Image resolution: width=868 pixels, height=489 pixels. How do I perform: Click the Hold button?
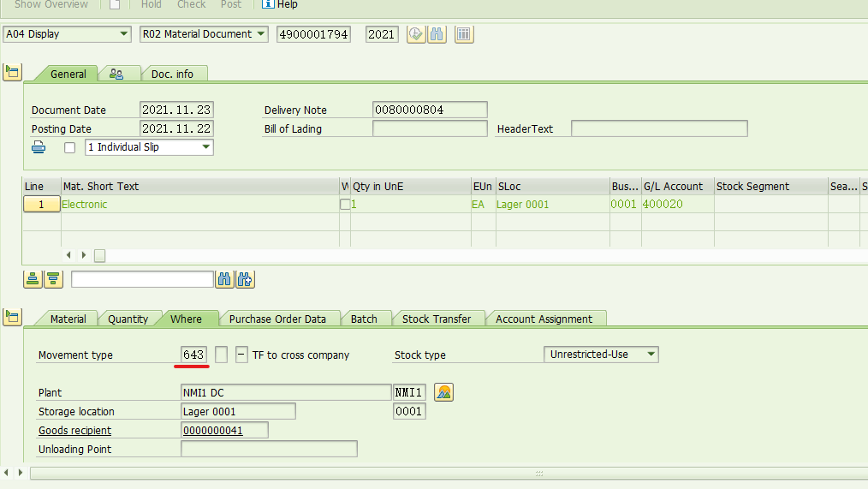point(152,4)
